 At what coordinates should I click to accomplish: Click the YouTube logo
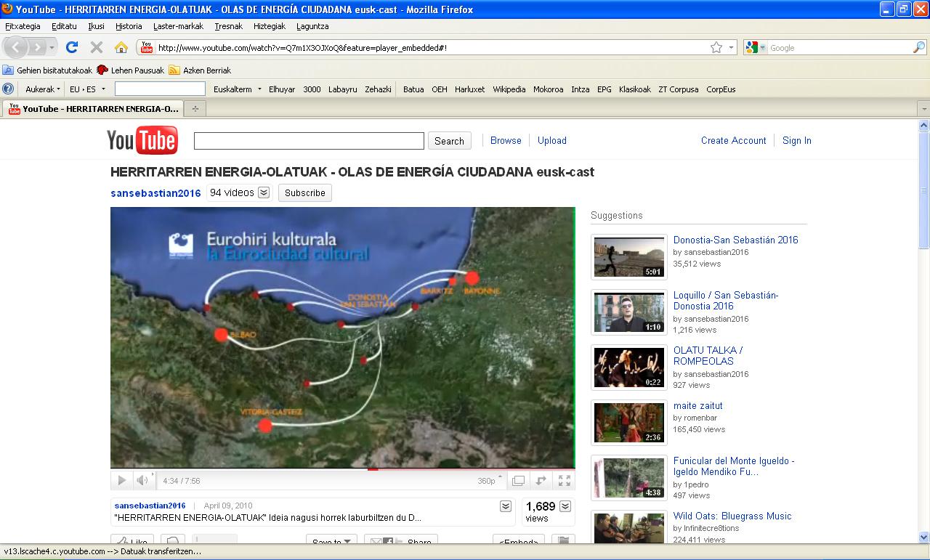(142, 140)
